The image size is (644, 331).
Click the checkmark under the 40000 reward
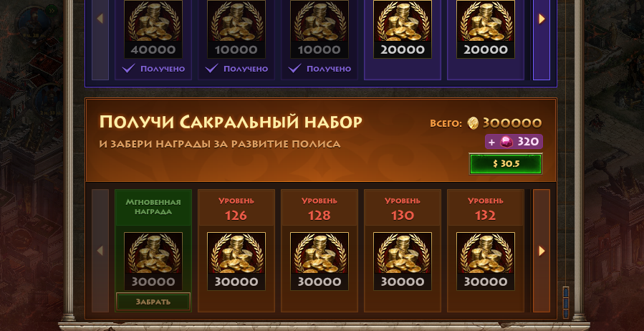pos(128,68)
